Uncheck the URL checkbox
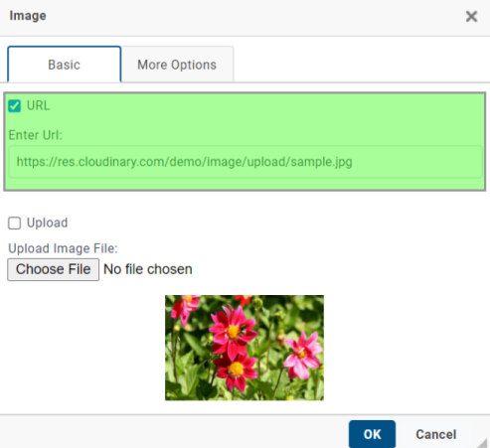The image size is (490, 448). (x=15, y=106)
